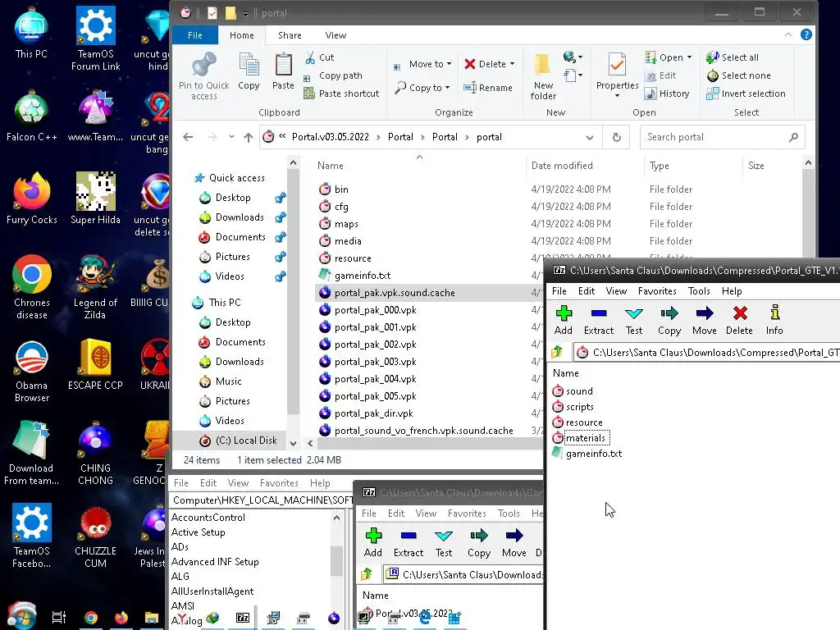Open Copy to dropdown in Explorer ribbon
Screen dimensions: 840x630
[x=423, y=87]
